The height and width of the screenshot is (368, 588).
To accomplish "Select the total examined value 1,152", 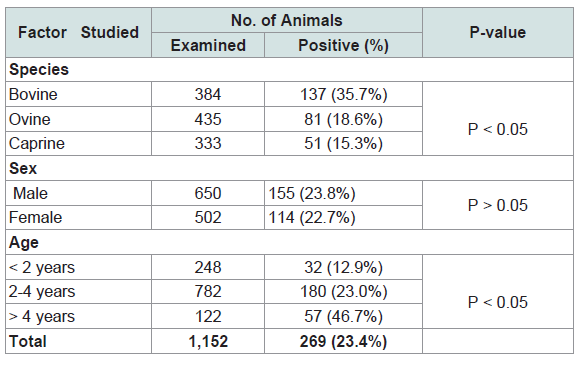I will (208, 341).
